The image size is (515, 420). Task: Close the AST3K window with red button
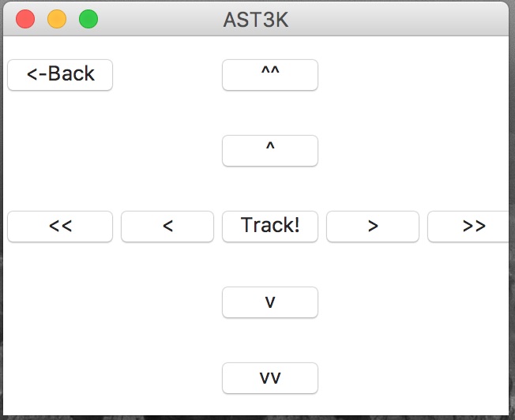pyautogui.click(x=25, y=19)
